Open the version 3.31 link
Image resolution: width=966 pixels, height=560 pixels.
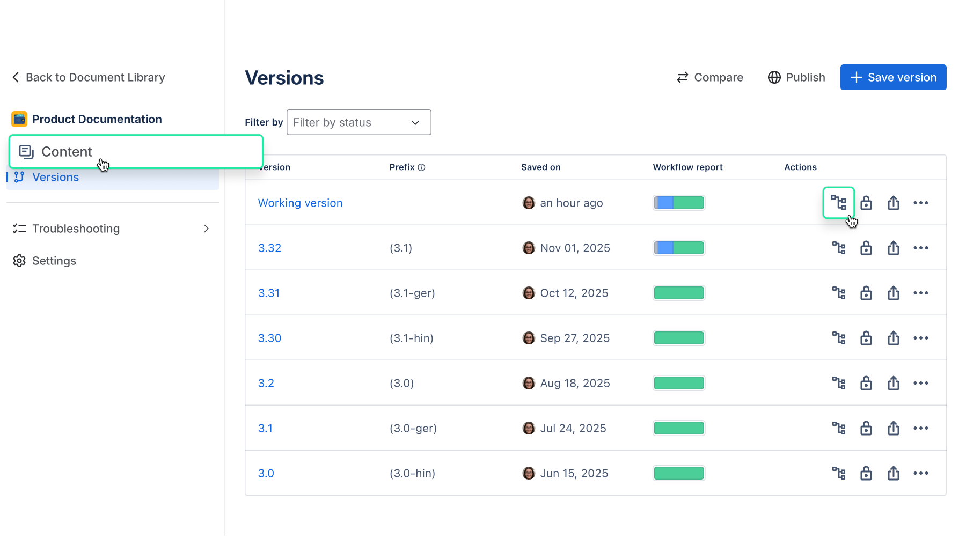[x=269, y=293]
